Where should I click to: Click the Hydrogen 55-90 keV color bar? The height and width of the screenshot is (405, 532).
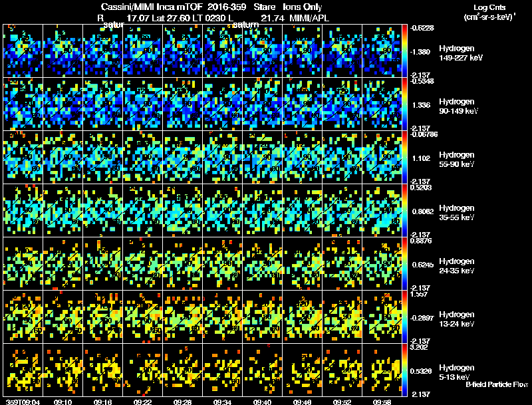[404, 158]
